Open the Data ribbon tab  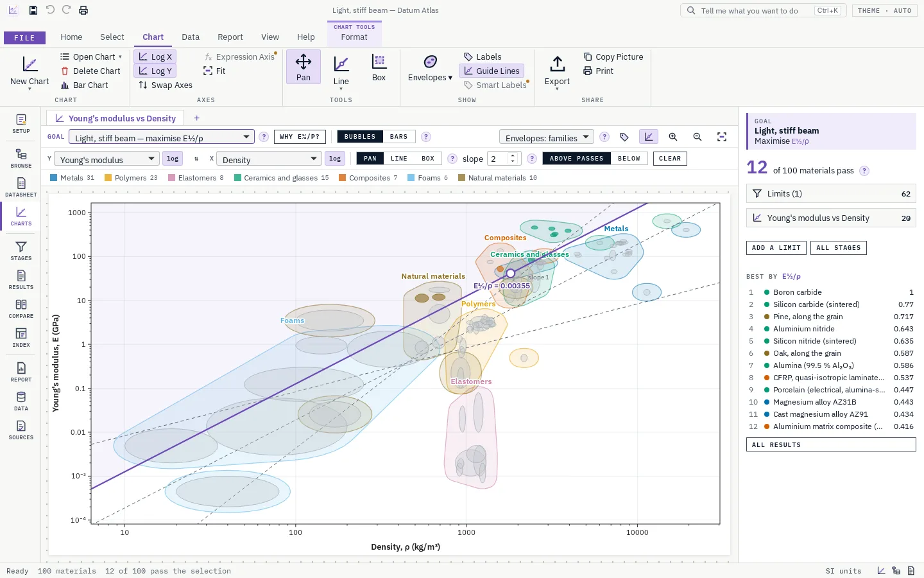coord(191,37)
